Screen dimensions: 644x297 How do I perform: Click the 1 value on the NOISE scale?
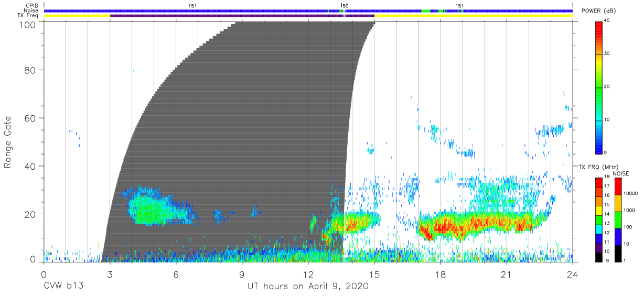tap(625, 260)
